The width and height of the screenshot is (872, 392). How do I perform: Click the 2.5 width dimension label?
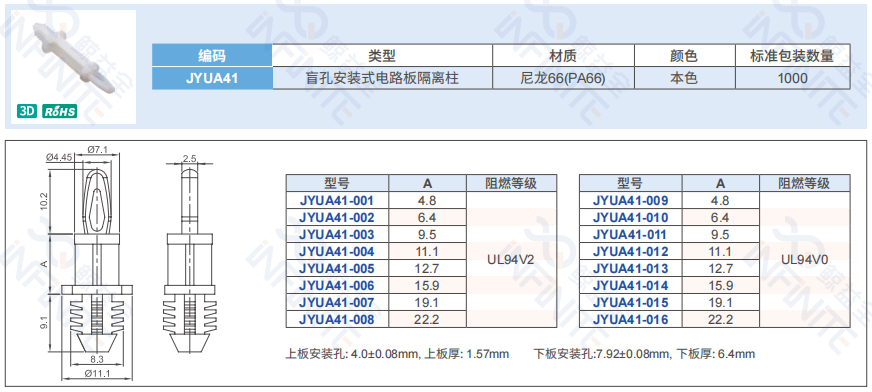tap(190, 159)
